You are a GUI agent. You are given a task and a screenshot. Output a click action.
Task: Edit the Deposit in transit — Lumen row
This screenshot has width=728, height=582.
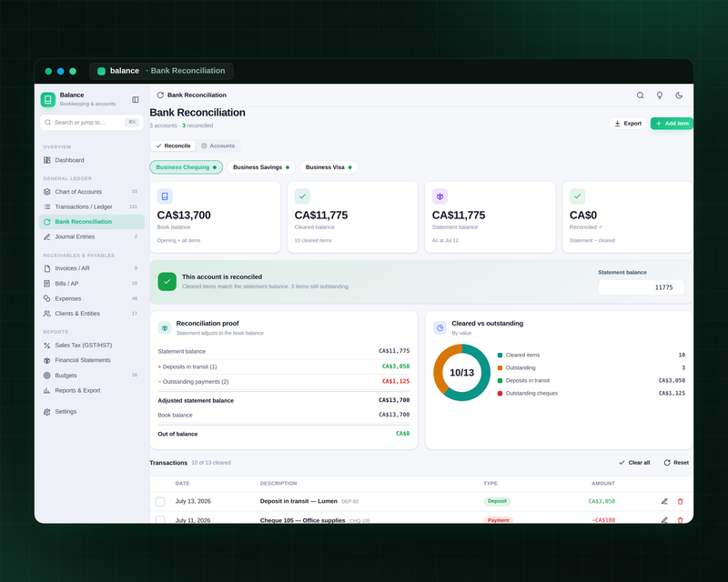tap(664, 501)
